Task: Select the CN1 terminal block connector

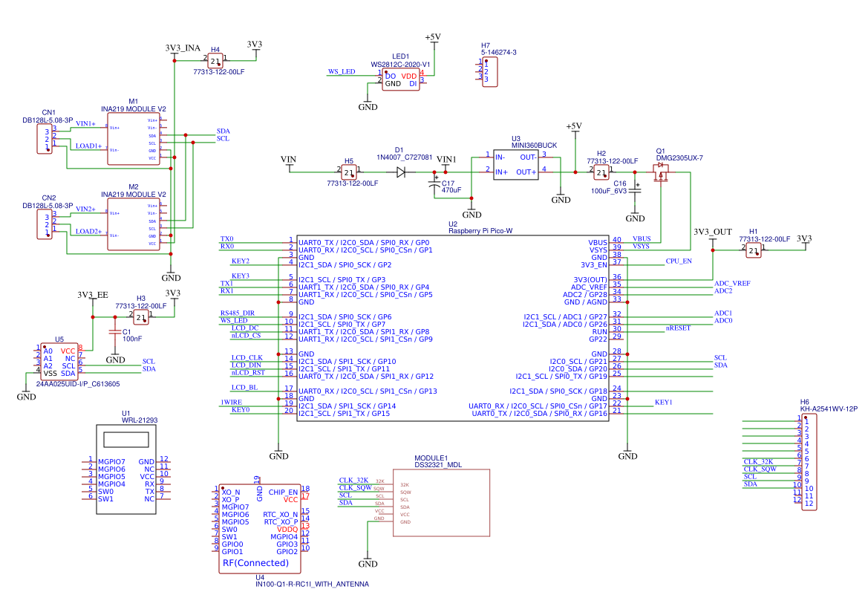Action: pyautogui.click(x=46, y=139)
